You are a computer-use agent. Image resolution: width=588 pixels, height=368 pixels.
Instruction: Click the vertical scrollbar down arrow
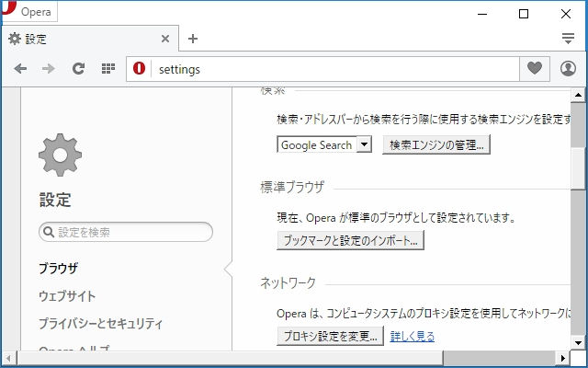(x=578, y=342)
